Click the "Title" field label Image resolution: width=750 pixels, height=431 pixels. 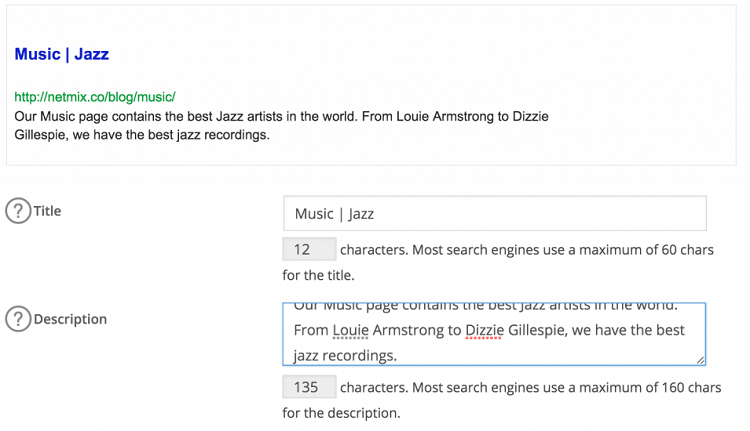tap(47, 211)
